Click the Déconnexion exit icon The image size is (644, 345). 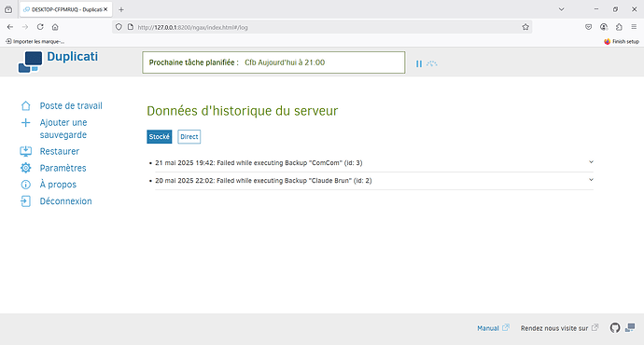[25, 201]
